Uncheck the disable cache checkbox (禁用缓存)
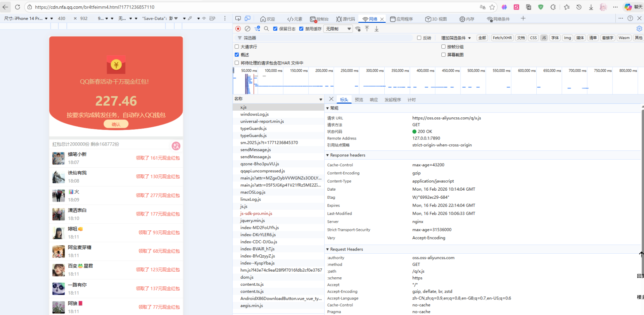 [301, 29]
